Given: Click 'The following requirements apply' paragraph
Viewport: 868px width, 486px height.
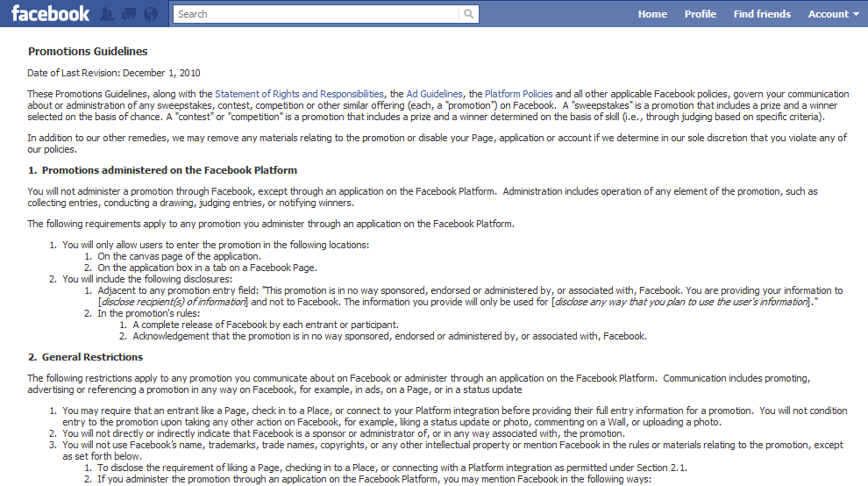Looking at the screenshot, I should (x=271, y=224).
